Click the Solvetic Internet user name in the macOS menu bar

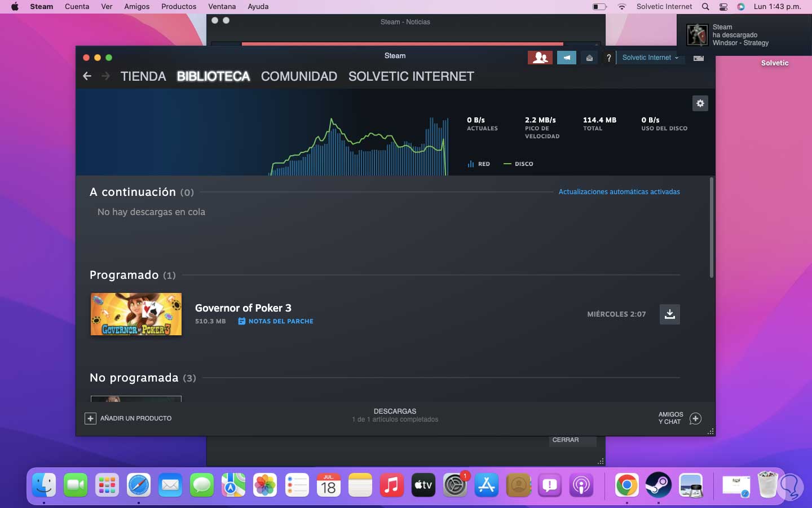click(x=664, y=7)
